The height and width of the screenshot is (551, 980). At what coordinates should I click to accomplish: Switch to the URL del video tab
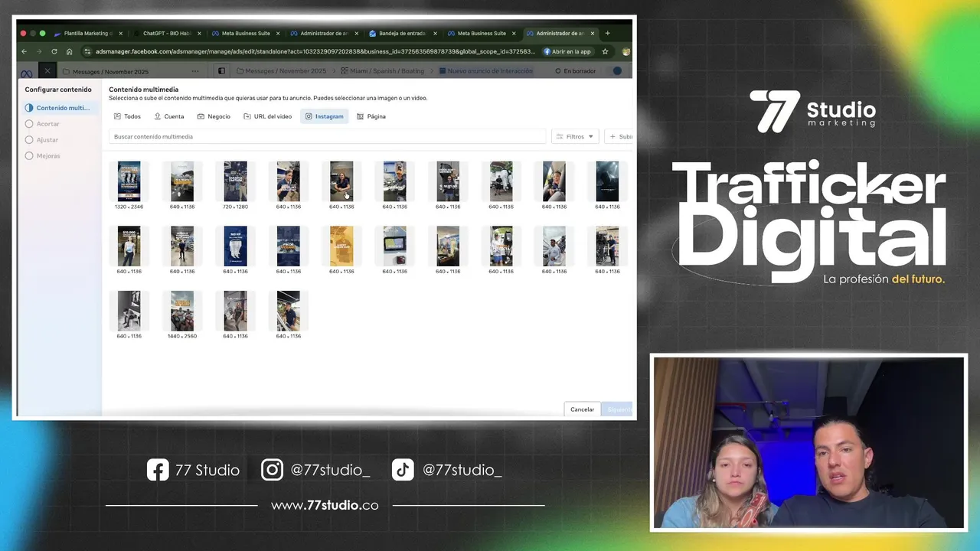pos(267,116)
